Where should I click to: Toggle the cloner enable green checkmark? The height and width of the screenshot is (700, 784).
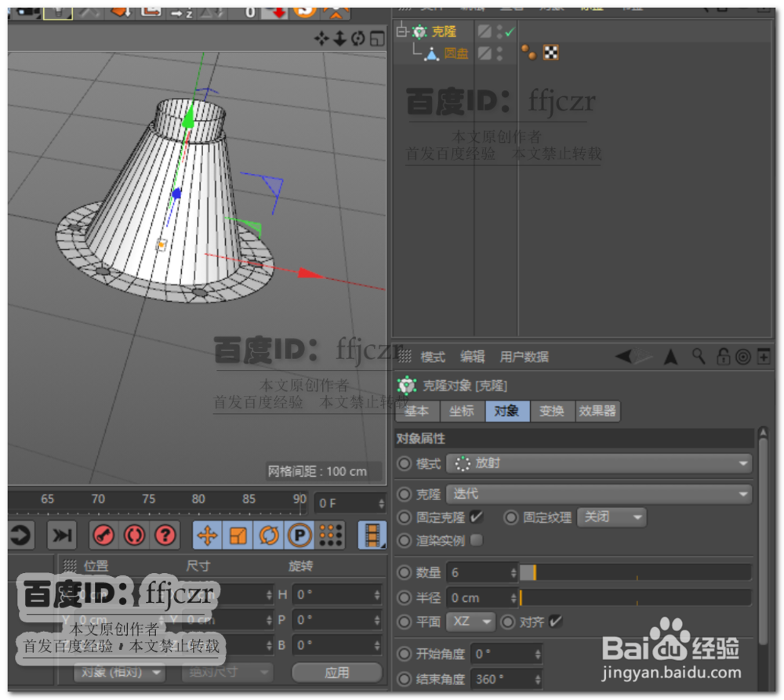click(510, 32)
